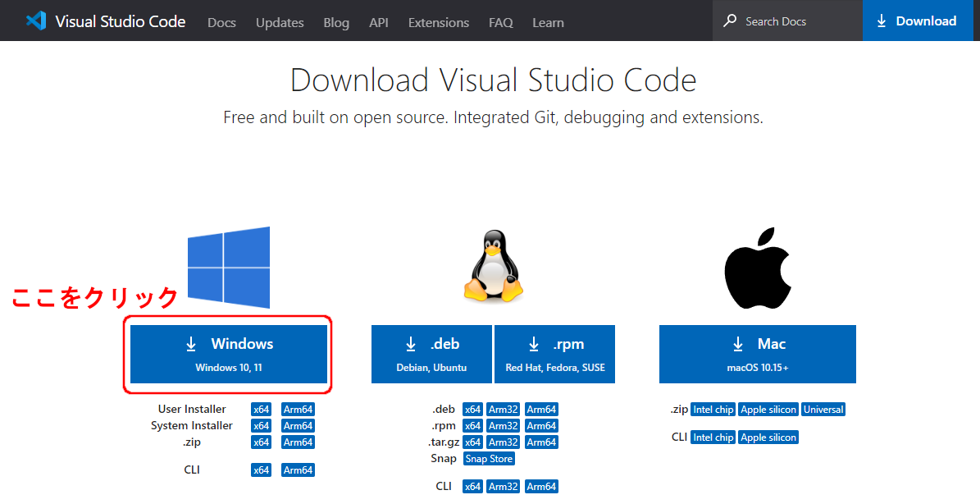Click the Linux Tux penguin image
Screen dimensions: 980x504
(493, 267)
